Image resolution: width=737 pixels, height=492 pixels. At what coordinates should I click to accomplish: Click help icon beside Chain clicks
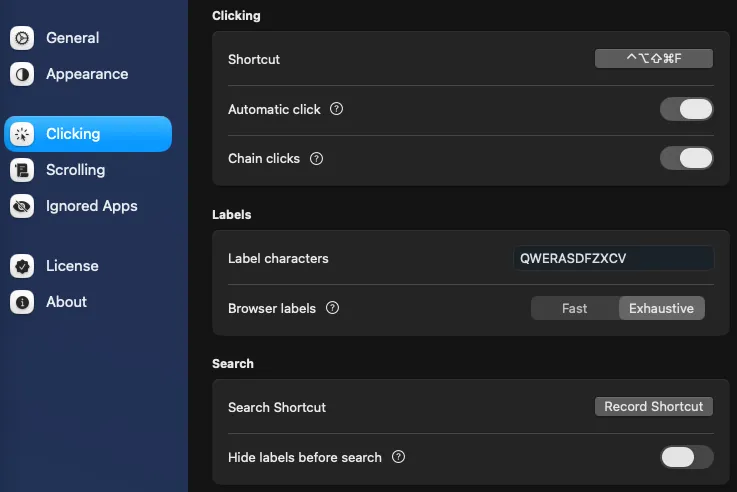click(317, 158)
